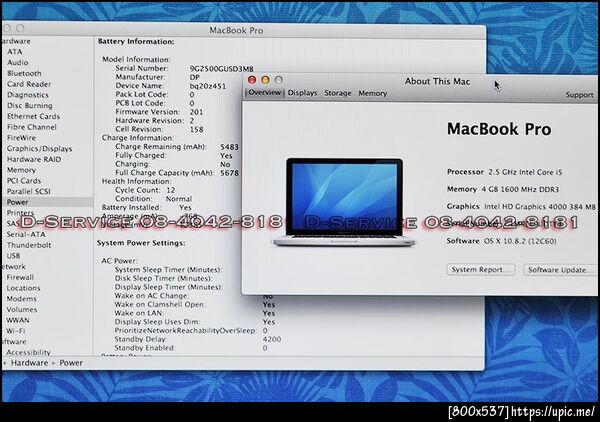Click the battery serial number 9G2500GUSD3MB
The width and height of the screenshot is (600, 422).
tap(222, 69)
